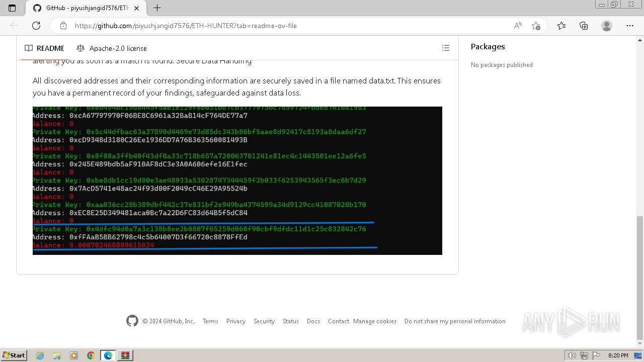Open the Docs footer link
The height and width of the screenshot is (362, 644).
[313, 321]
